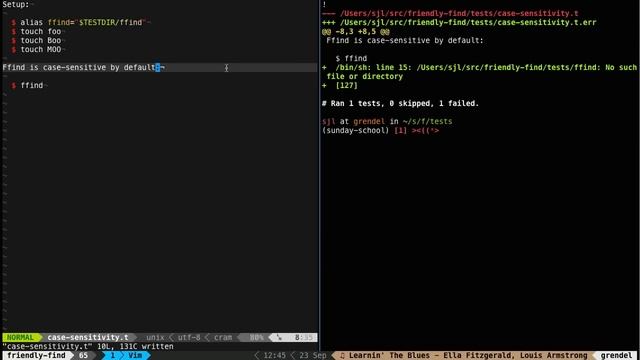
Task: Click the 23 Sep date in tmux bar
Action: 313,356
